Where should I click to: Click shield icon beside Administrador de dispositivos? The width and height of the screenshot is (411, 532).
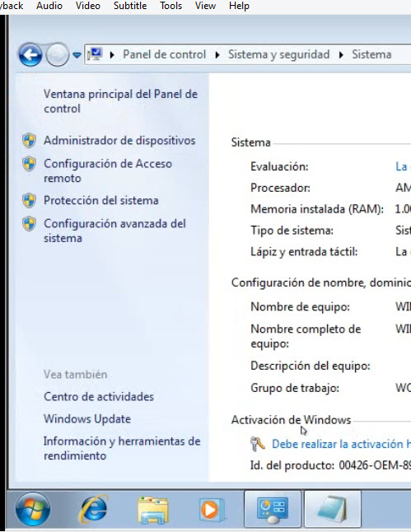[29, 141]
